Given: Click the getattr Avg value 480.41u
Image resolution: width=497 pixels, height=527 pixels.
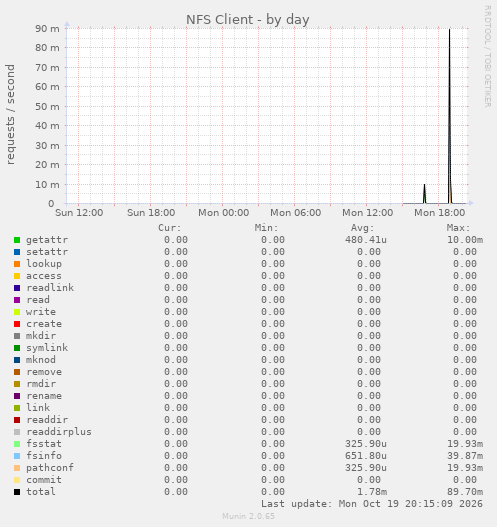Looking at the screenshot, I should tap(366, 240).
